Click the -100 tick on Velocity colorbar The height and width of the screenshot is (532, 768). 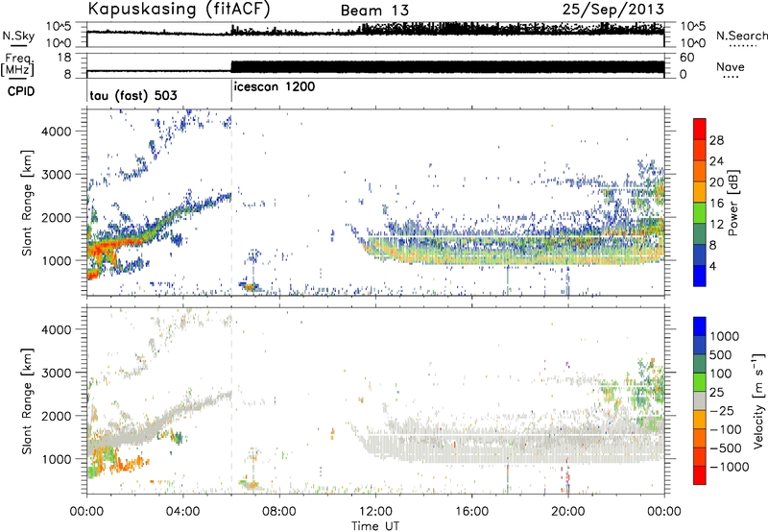(x=726, y=429)
